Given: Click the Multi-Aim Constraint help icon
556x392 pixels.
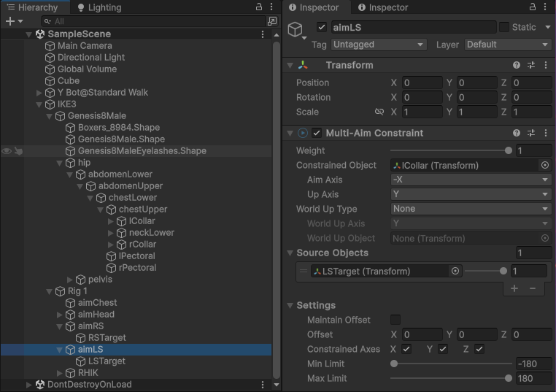Looking at the screenshot, I should tap(517, 133).
